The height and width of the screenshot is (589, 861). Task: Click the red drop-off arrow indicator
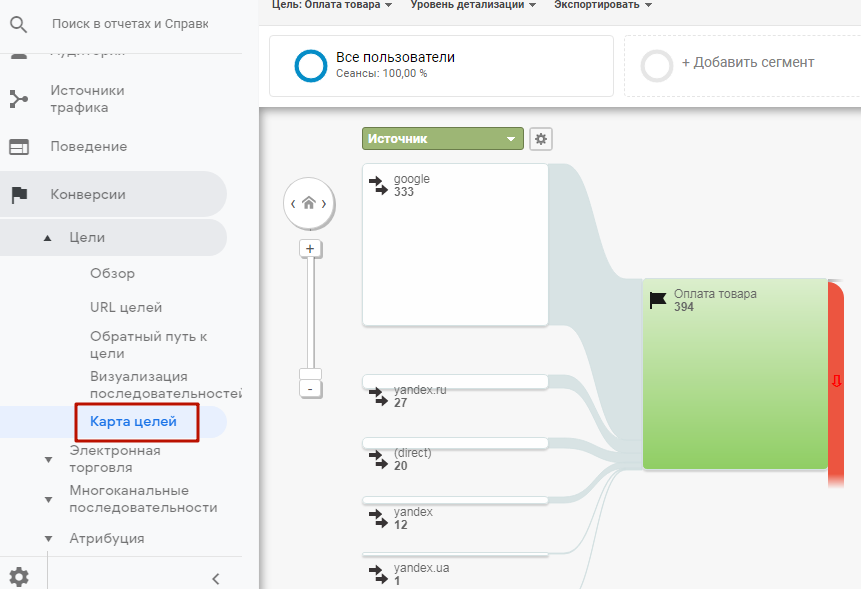coord(836,381)
